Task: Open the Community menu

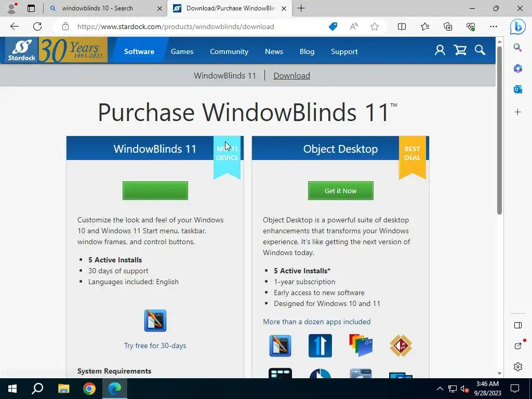Action: pyautogui.click(x=229, y=51)
